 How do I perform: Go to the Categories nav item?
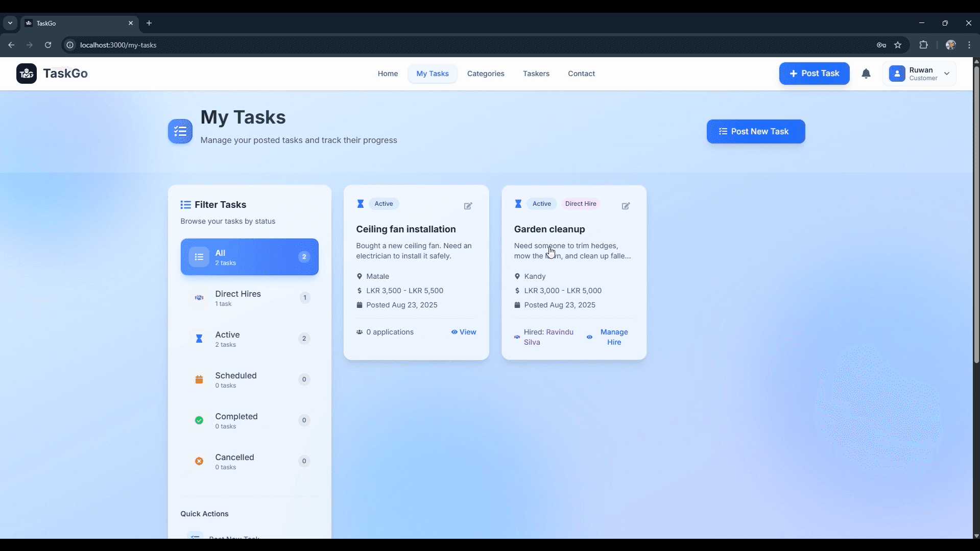pos(485,74)
